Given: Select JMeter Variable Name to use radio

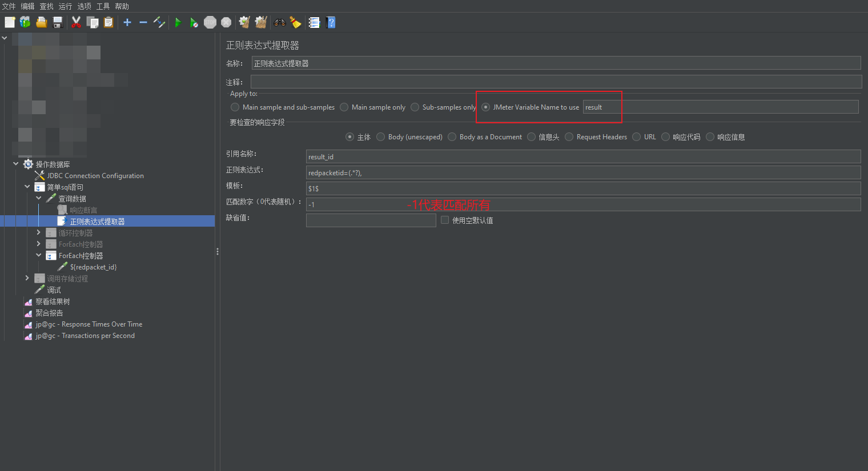Looking at the screenshot, I should [x=485, y=107].
